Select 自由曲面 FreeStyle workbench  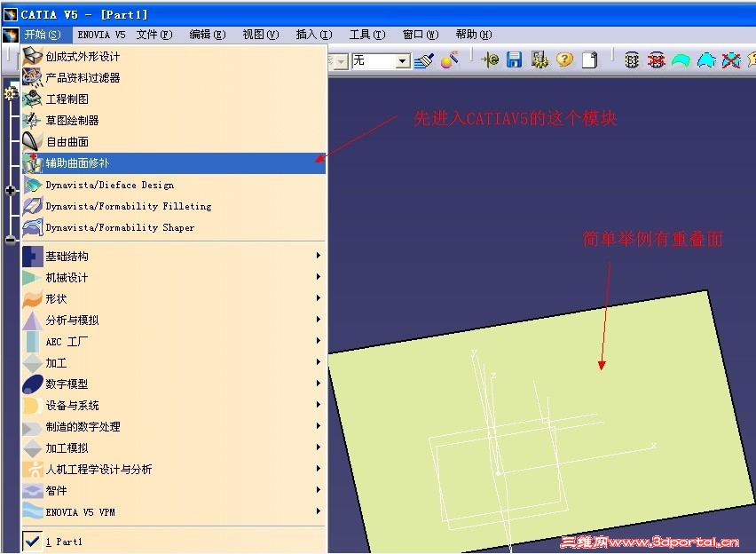174,141
